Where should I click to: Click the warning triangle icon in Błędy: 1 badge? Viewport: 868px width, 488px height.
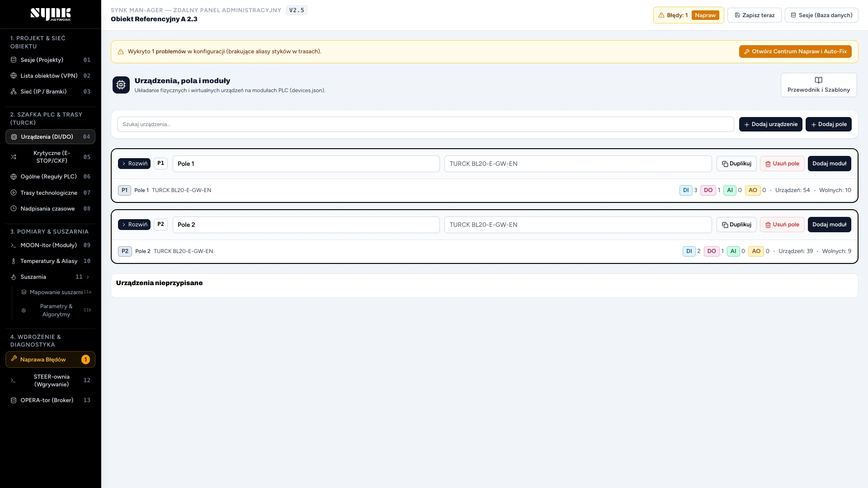(661, 15)
